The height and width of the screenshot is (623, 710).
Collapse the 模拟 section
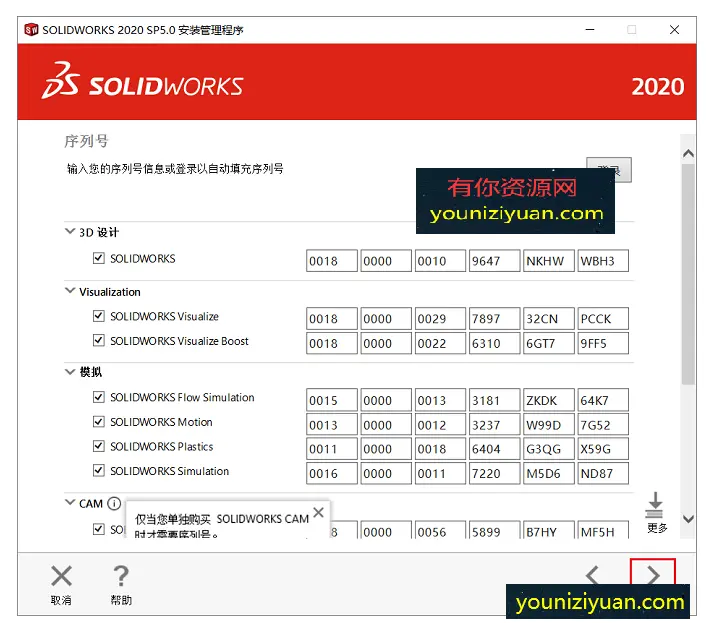[x=70, y=372]
